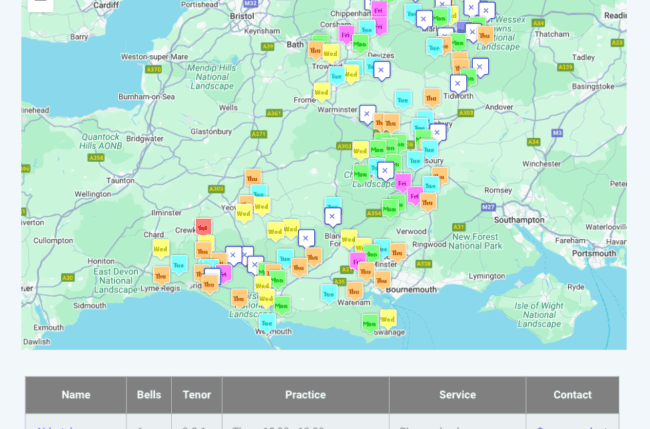Click the cyan Tue marker northeast of Warminster
Image resolution: width=650 pixels, height=429 pixels.
point(402,99)
